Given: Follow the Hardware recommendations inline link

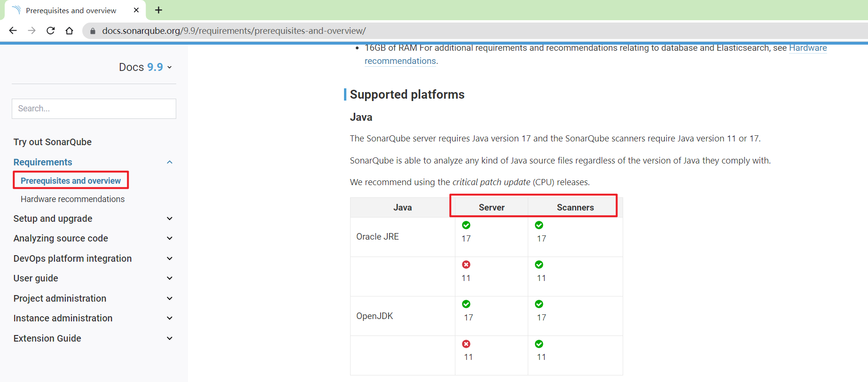Looking at the screenshot, I should pos(808,48).
